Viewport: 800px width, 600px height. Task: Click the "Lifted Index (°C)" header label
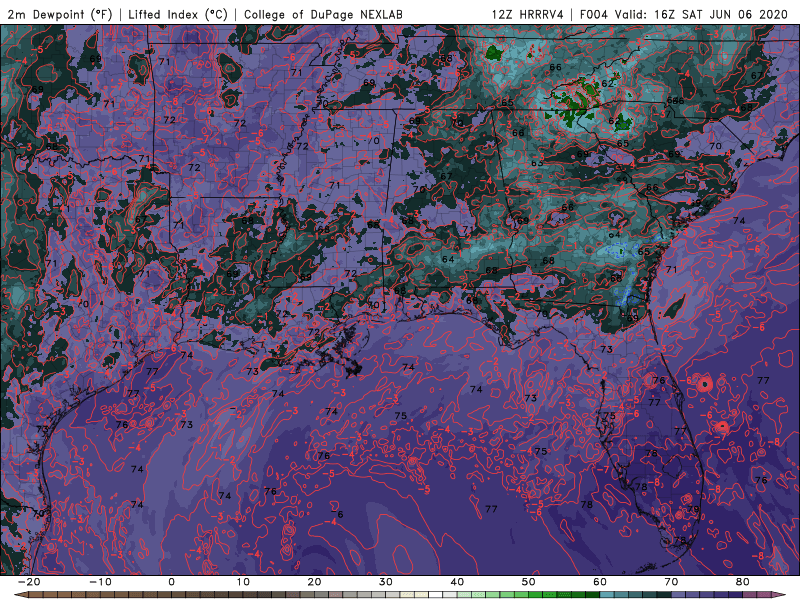[x=178, y=14]
